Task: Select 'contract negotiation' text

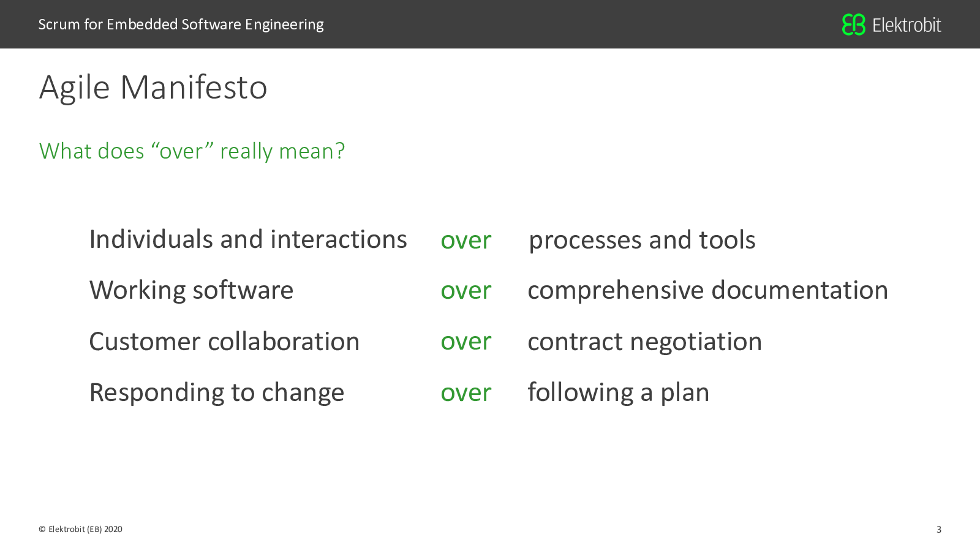Action: (x=644, y=342)
